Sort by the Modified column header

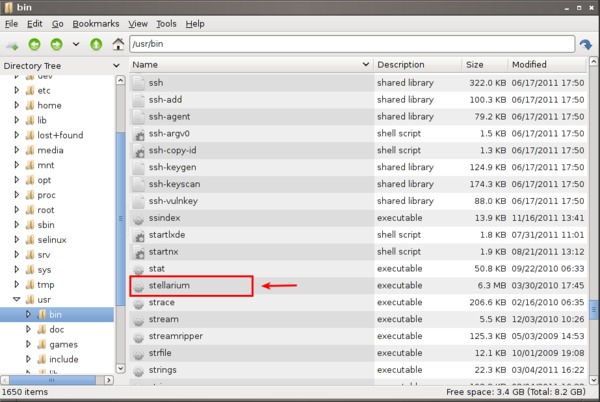[x=547, y=65]
